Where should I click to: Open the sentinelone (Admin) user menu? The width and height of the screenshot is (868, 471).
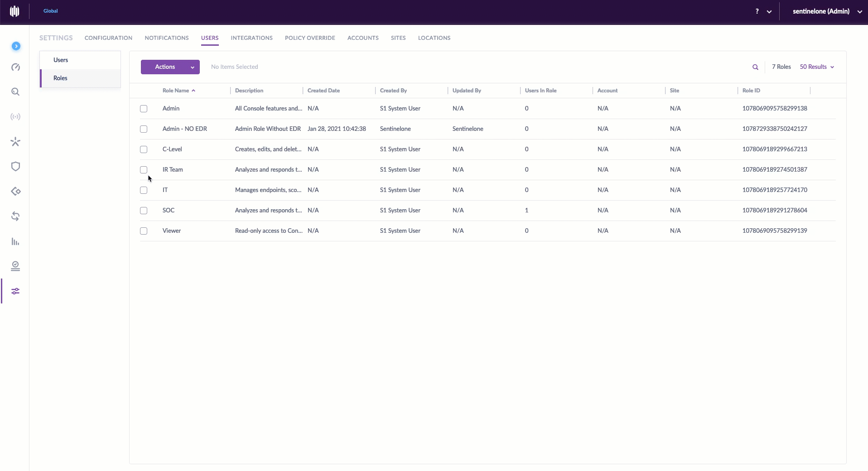pyautogui.click(x=827, y=11)
